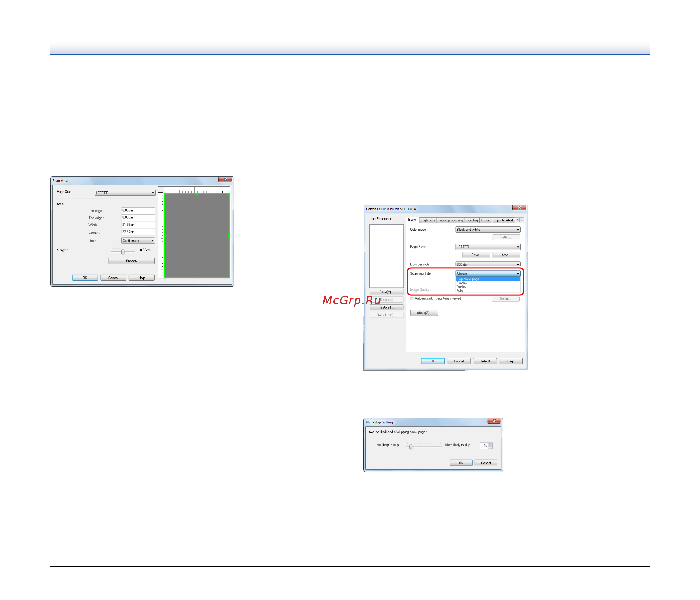Click the skip value field showing 10
The width and height of the screenshot is (700, 600).
click(x=484, y=446)
